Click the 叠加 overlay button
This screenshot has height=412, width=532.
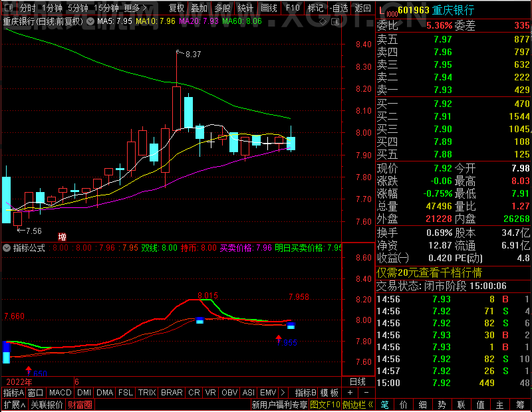[x=199, y=8]
